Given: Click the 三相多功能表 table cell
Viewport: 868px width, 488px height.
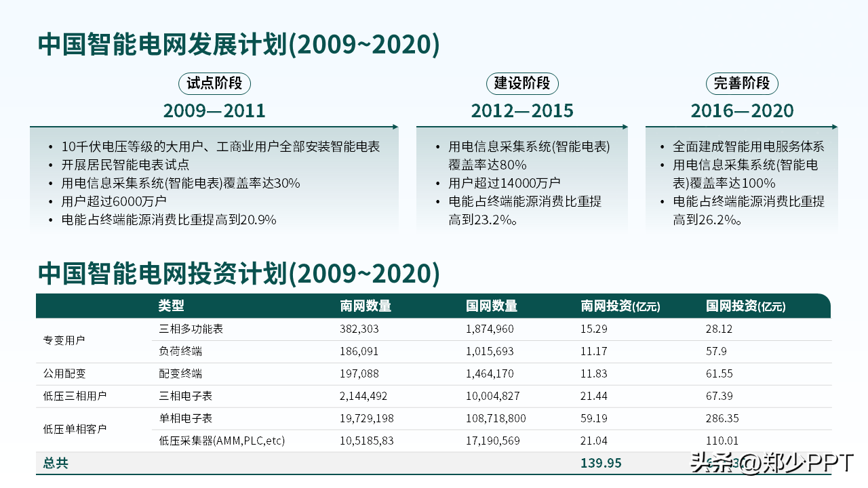Looking at the screenshot, I should pyautogui.click(x=191, y=329).
